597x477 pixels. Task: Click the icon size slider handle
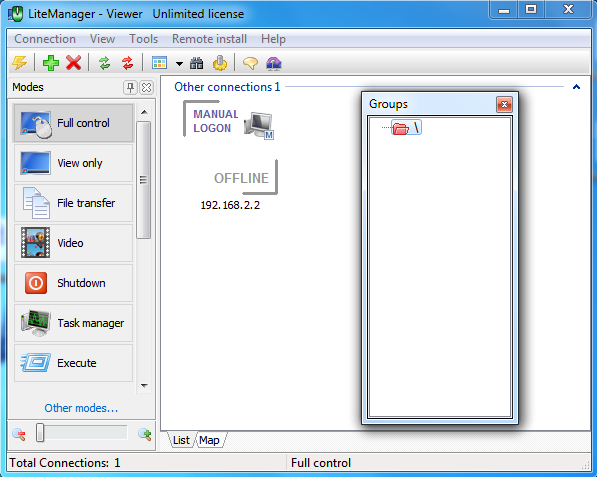click(x=40, y=433)
